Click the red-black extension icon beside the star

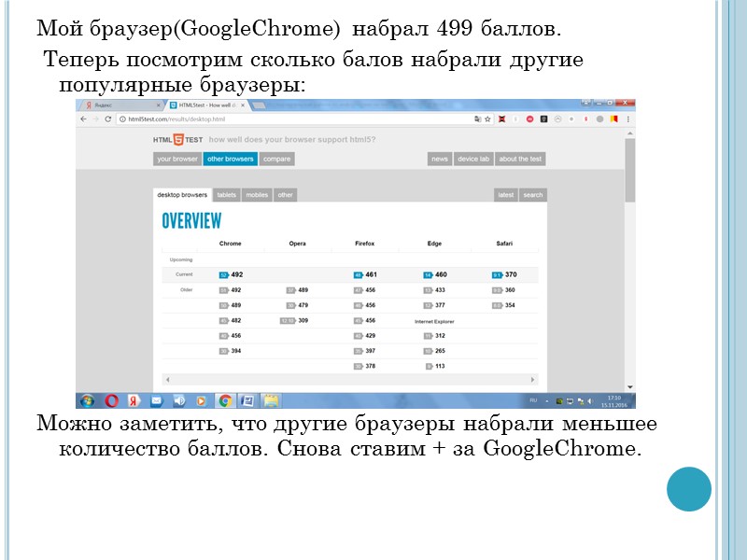click(501, 119)
